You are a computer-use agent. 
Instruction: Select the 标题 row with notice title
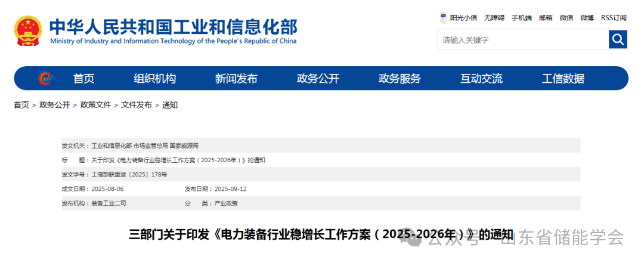tap(321, 160)
